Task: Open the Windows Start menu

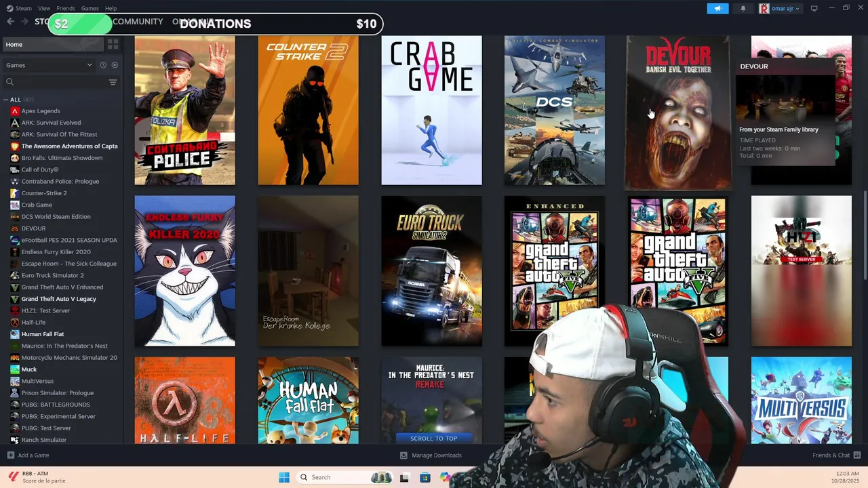Action: 284,477
